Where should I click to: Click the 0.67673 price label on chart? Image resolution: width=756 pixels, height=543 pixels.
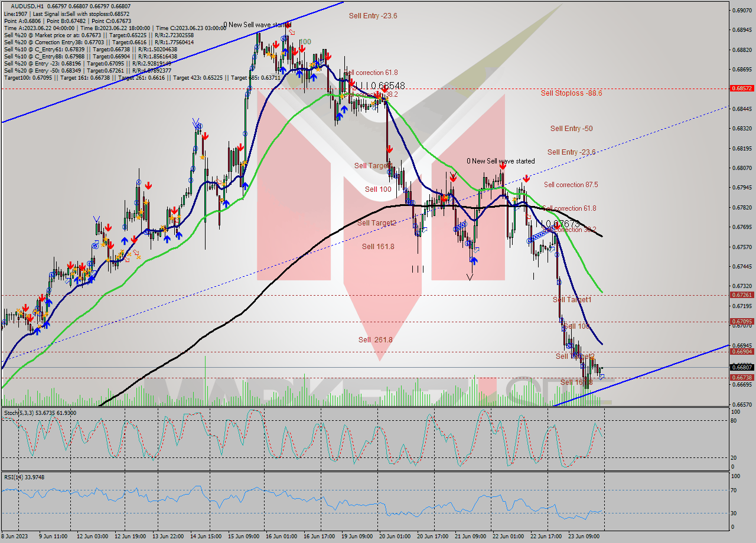coord(563,224)
